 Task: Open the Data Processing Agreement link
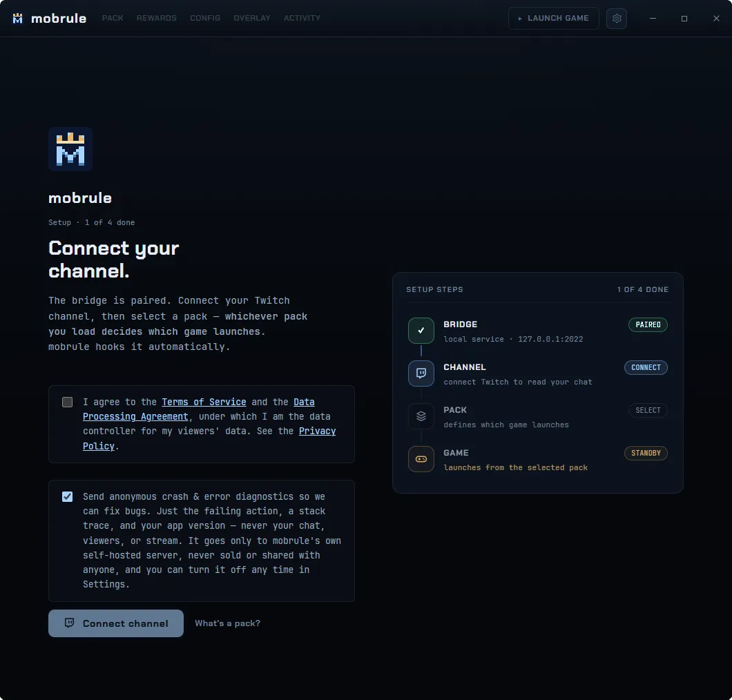pyautogui.click(x=135, y=416)
